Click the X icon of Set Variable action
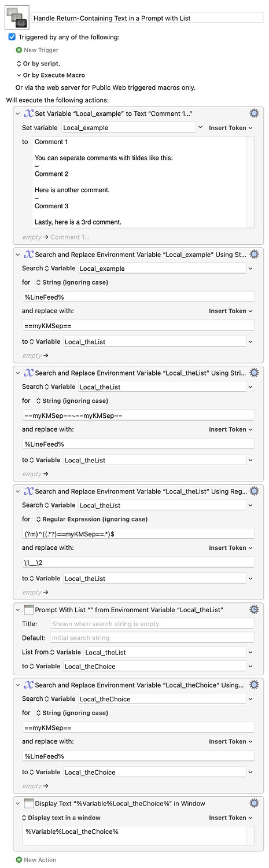Screen dimensions: 269x868 pyautogui.click(x=28, y=113)
